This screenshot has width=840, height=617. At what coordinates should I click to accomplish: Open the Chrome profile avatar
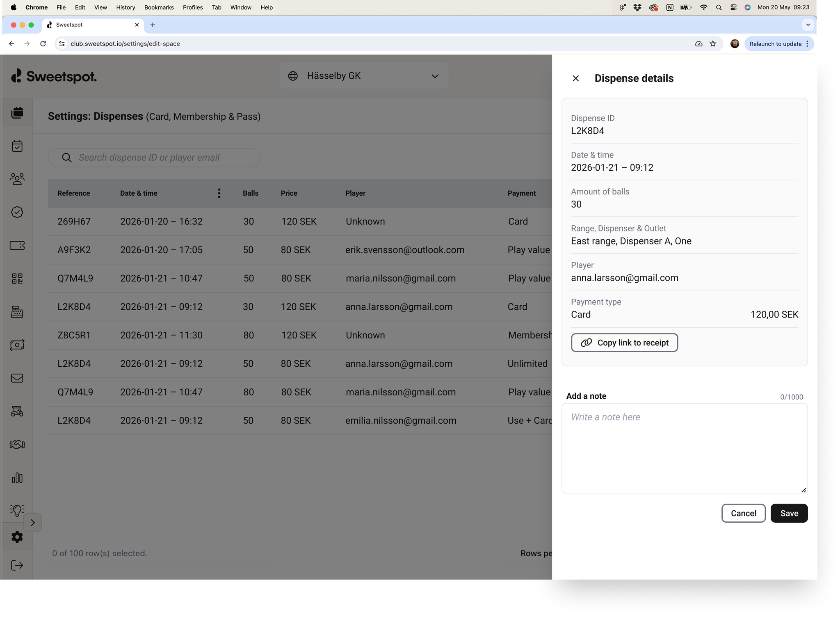[x=735, y=44]
